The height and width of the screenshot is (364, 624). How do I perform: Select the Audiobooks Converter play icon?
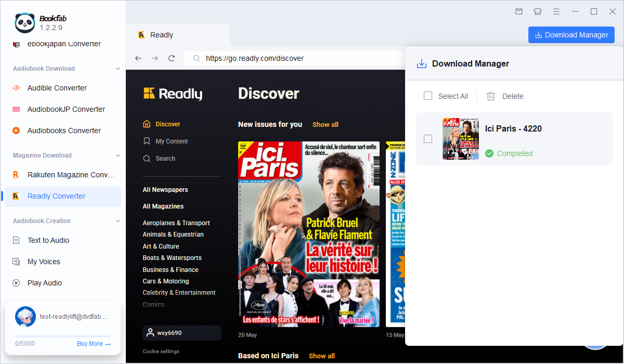tap(16, 131)
